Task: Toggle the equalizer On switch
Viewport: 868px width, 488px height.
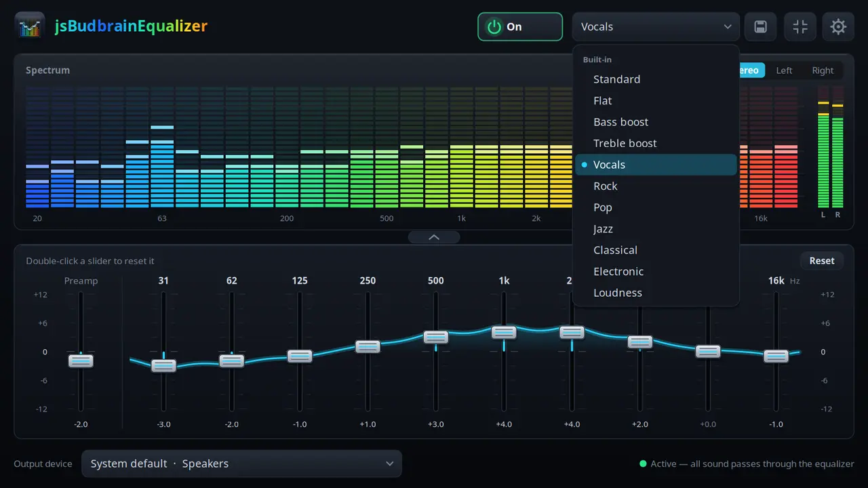Action: pos(520,27)
